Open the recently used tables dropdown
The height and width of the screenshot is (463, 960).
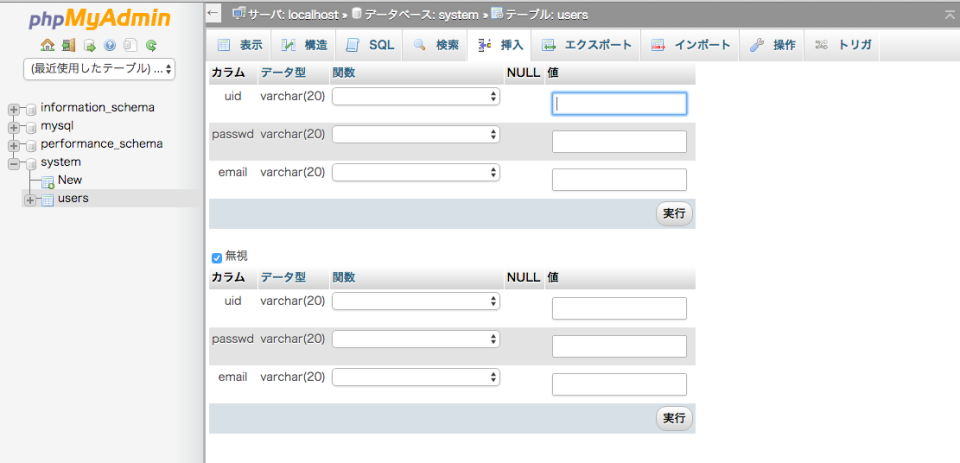point(99,69)
